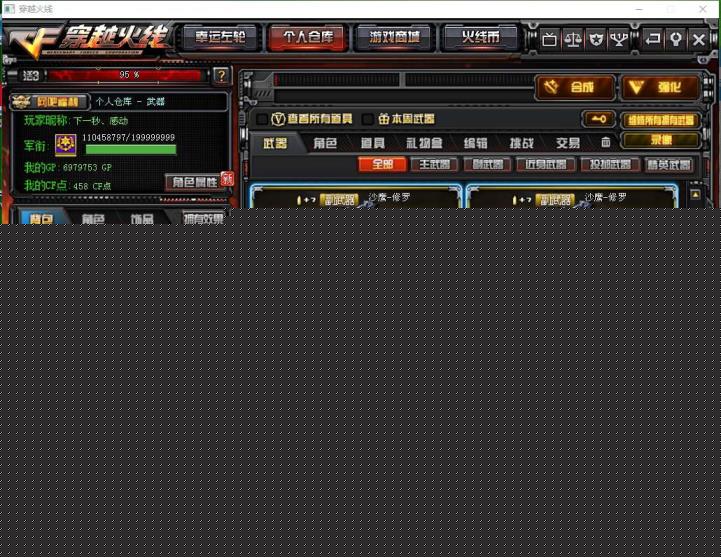Open the TV broadcast icon
Viewport: 721px width, 557px height.
coord(549,39)
